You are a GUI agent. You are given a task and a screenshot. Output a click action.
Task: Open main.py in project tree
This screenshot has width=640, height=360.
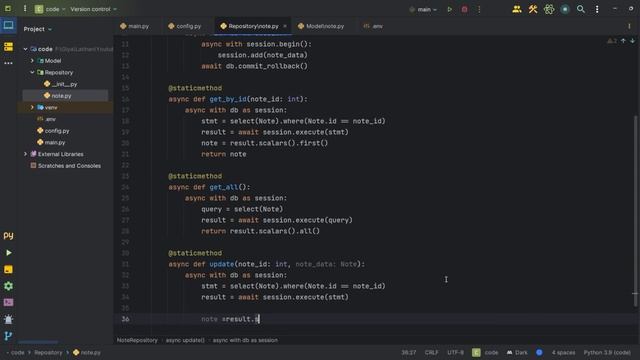[51, 142]
